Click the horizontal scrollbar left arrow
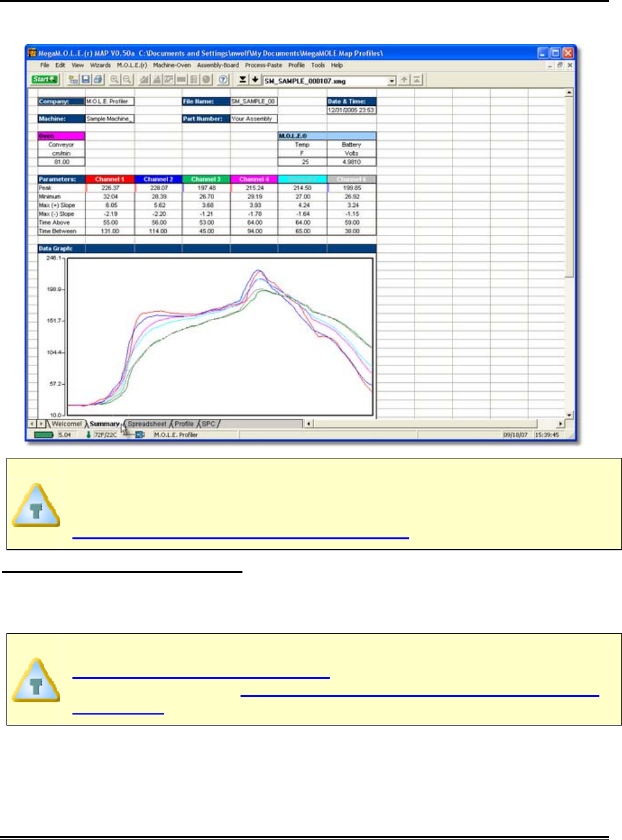The image size is (622, 840). [309, 424]
